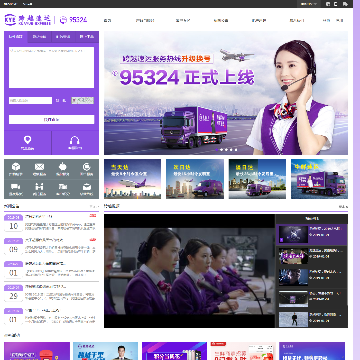The width and height of the screenshot is (360, 360).
Task: Refresh the captcha image next to code field
Action: click(x=82, y=100)
